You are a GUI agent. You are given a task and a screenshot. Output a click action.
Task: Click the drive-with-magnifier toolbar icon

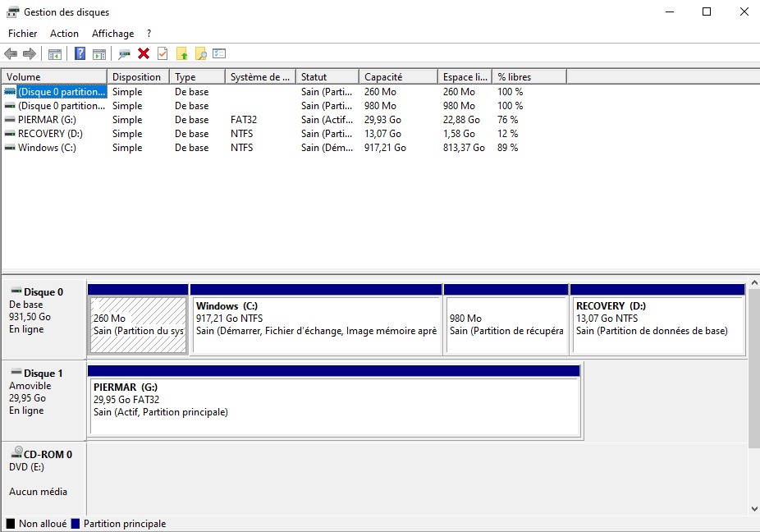point(125,54)
